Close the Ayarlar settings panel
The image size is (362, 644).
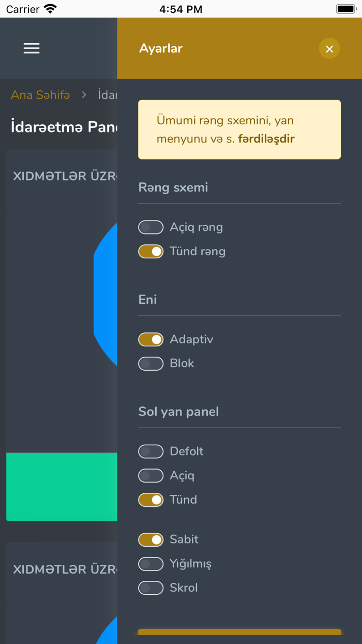(x=329, y=48)
